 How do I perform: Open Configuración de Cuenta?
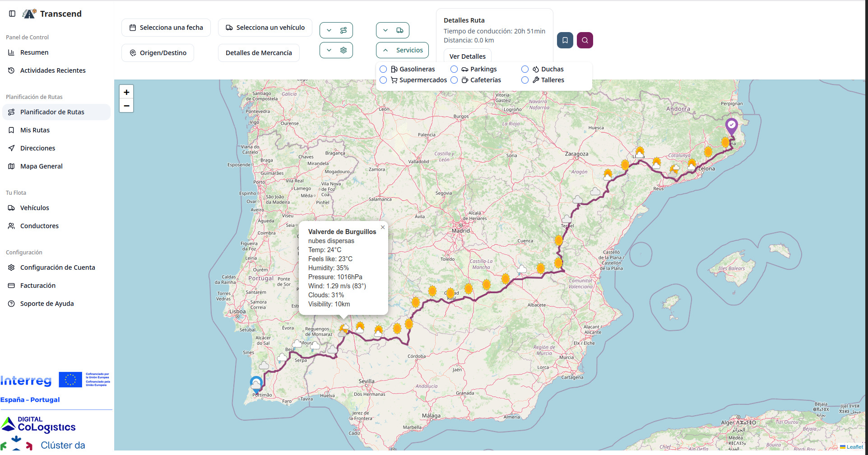point(57,267)
